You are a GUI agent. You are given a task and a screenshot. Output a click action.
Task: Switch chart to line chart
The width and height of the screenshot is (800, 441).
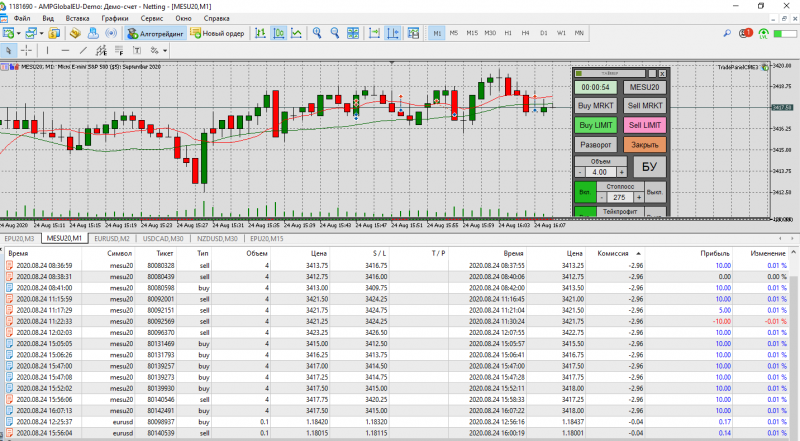click(x=296, y=33)
